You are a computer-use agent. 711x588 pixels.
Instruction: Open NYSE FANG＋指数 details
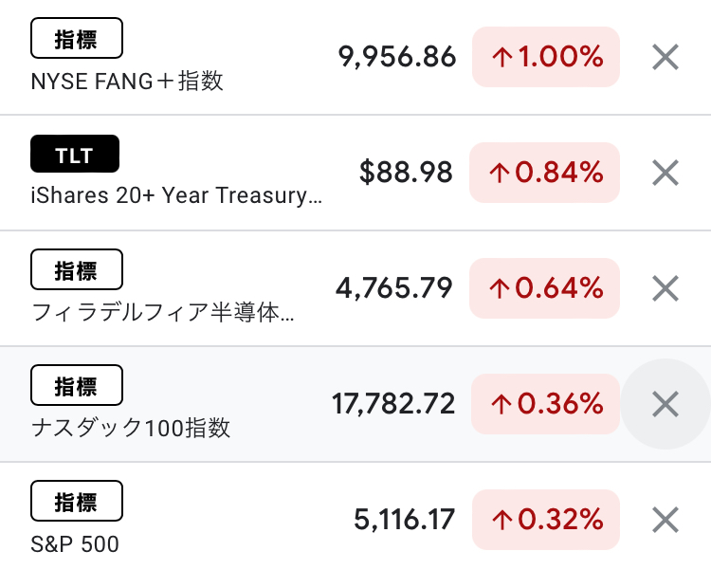(127, 82)
